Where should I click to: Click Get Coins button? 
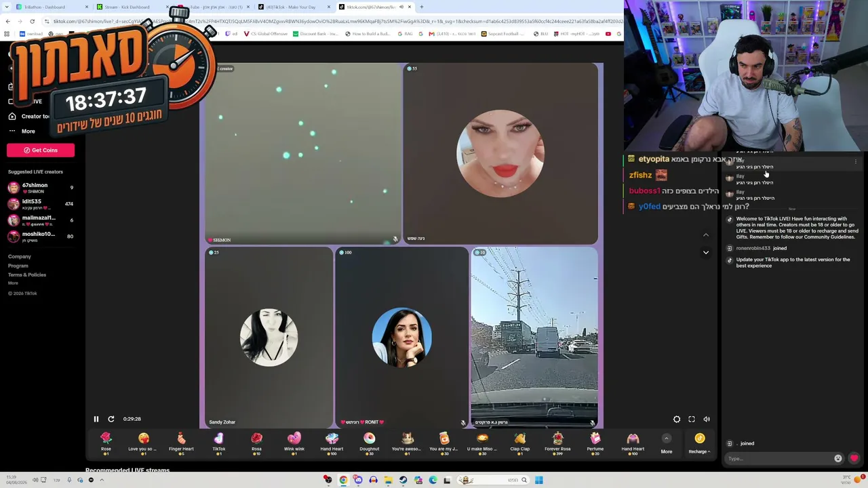pyautogui.click(x=41, y=150)
